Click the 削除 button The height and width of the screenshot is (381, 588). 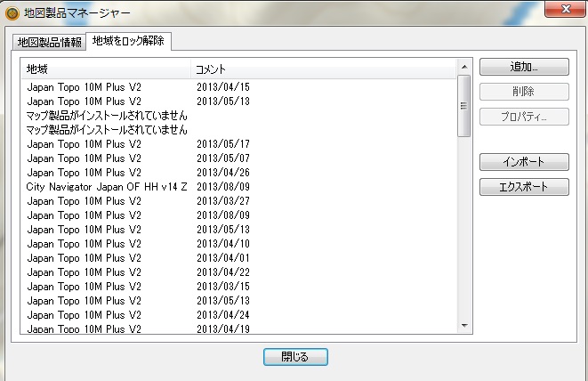524,92
